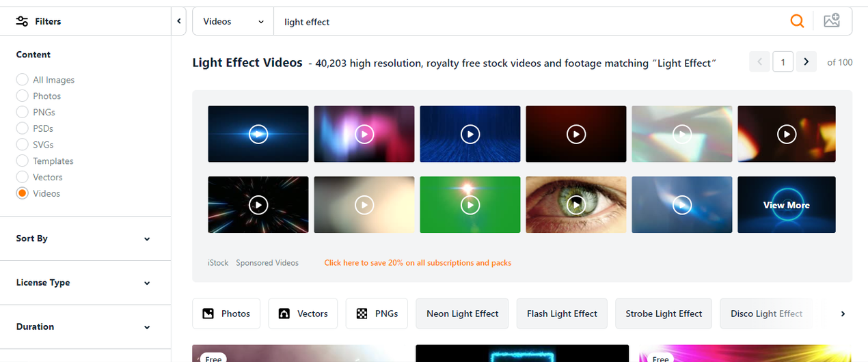The width and height of the screenshot is (868, 362).
Task: Filter by Disco Light Effect tag
Action: (x=766, y=314)
